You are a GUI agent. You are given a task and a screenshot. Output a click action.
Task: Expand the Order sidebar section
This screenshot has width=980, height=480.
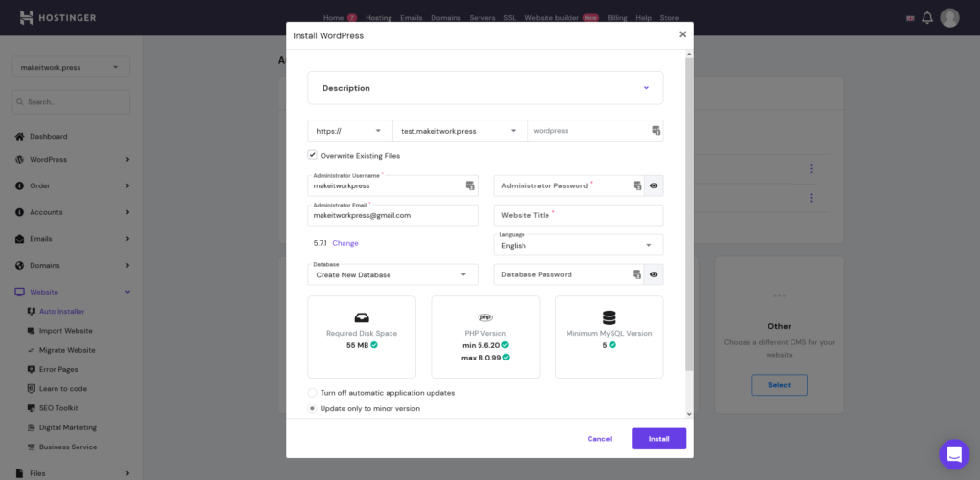click(x=127, y=185)
